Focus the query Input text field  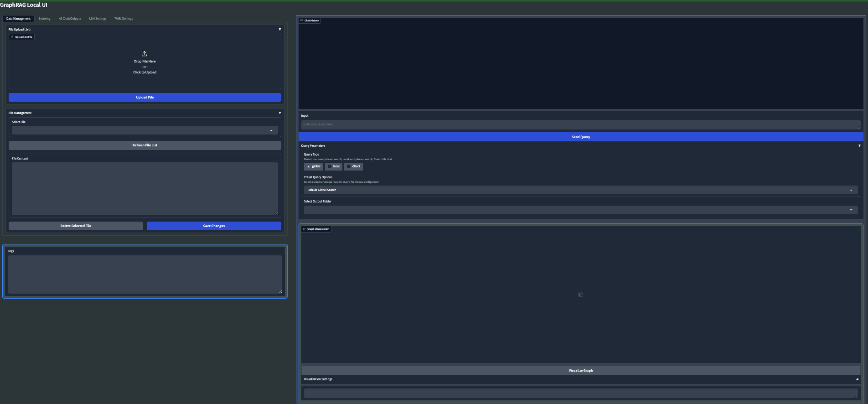coord(581,124)
